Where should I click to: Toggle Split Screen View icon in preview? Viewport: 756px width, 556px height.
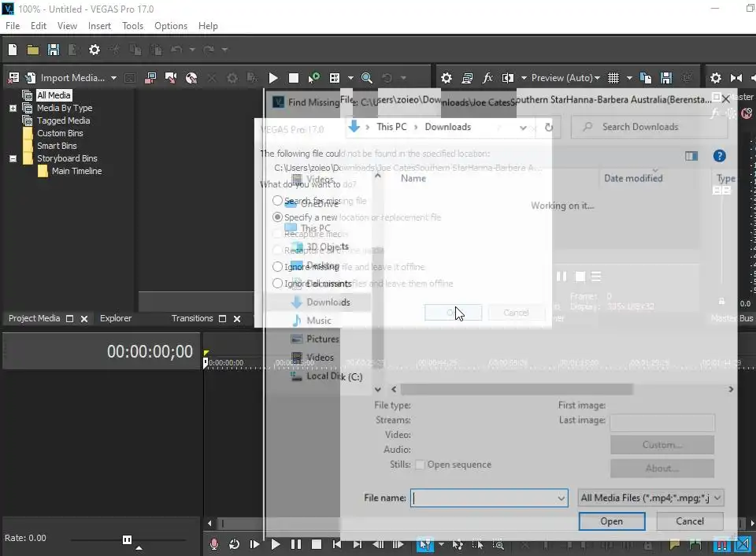click(507, 78)
